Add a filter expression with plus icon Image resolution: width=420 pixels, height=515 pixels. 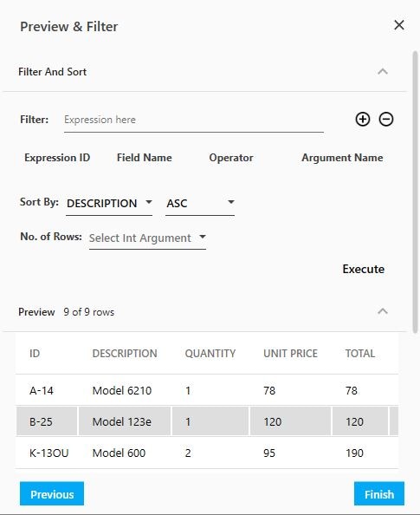point(363,120)
